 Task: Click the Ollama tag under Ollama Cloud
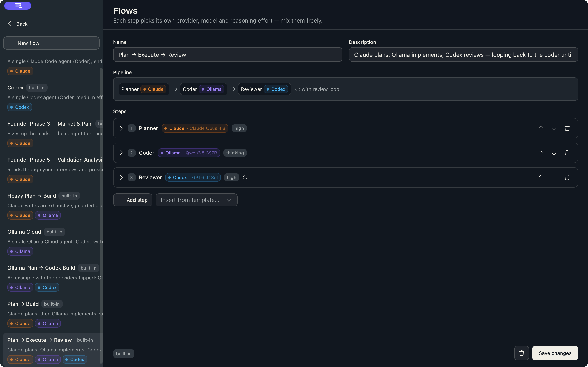20,251
